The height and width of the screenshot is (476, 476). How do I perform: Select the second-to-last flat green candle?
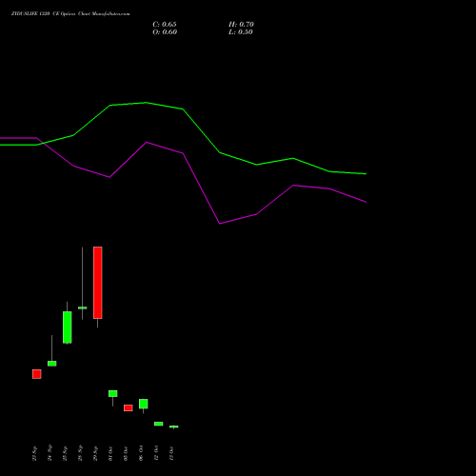tap(159, 424)
